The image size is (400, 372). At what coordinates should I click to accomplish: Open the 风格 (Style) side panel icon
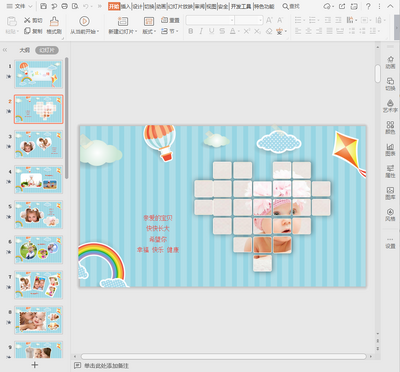click(x=390, y=215)
